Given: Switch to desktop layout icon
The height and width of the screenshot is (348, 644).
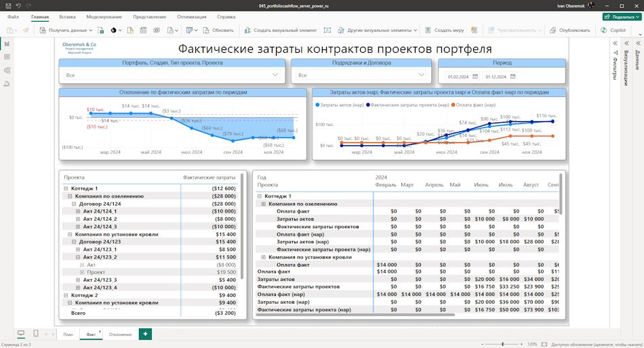Looking at the screenshot, I should [21, 333].
